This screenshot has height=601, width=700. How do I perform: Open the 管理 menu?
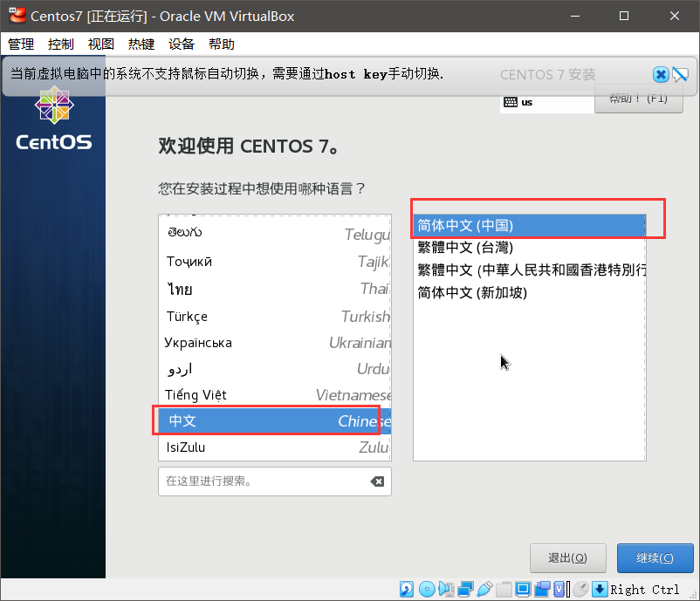point(21,44)
